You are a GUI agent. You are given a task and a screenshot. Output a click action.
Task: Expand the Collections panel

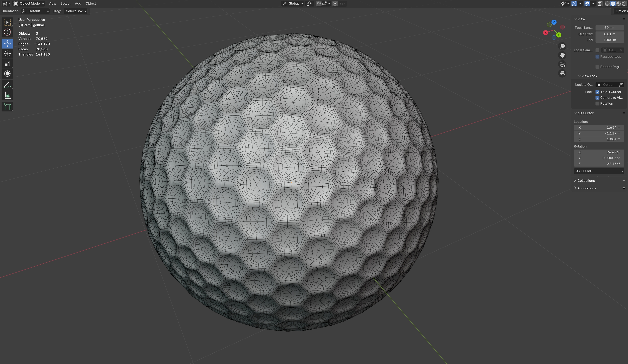pos(586,181)
